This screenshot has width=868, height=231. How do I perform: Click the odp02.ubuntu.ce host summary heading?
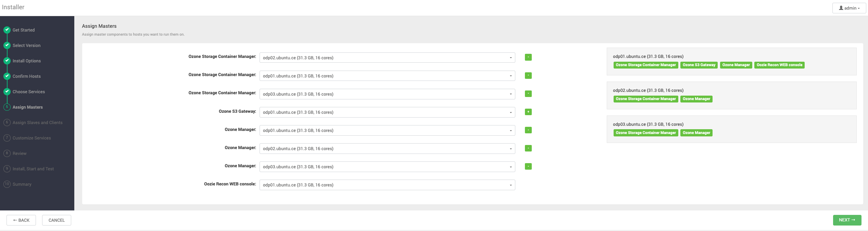[x=648, y=90]
